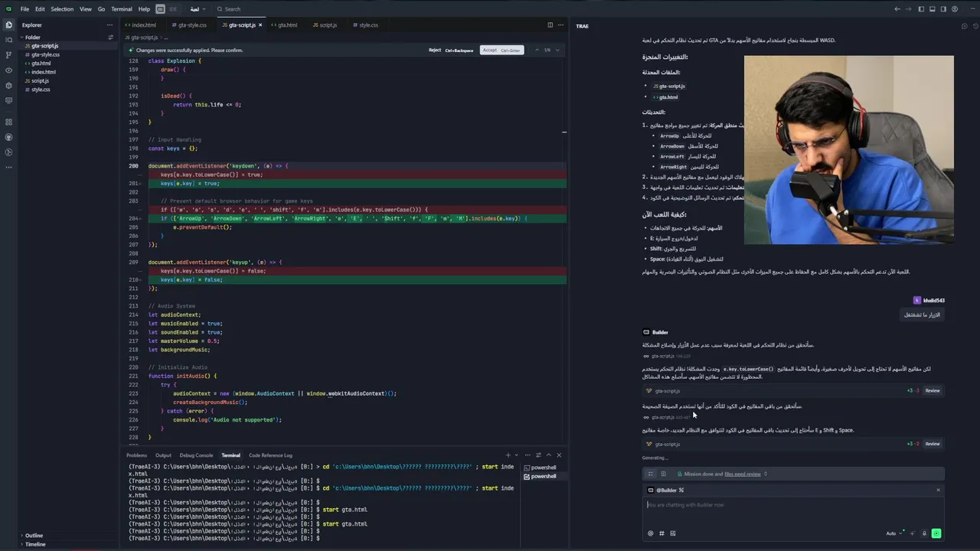Viewport: 980px width, 551px height.
Task: Click the gta-script.js breadcrumb above the editor
Action: point(143,37)
